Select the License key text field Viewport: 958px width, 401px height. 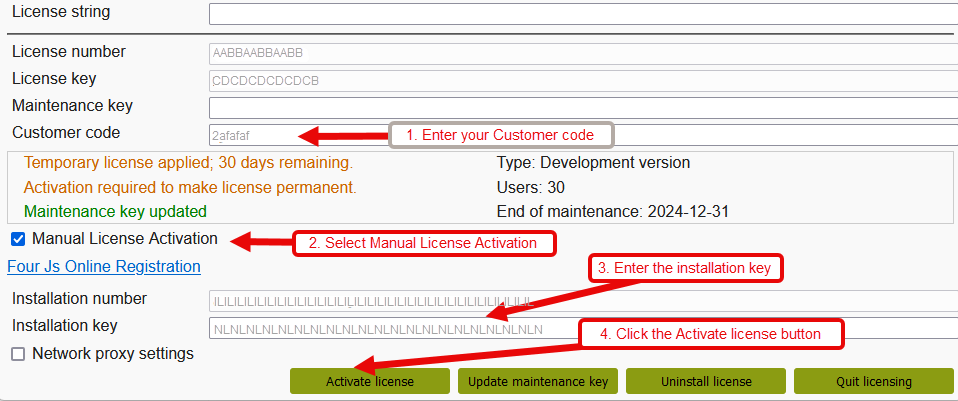[580, 80]
